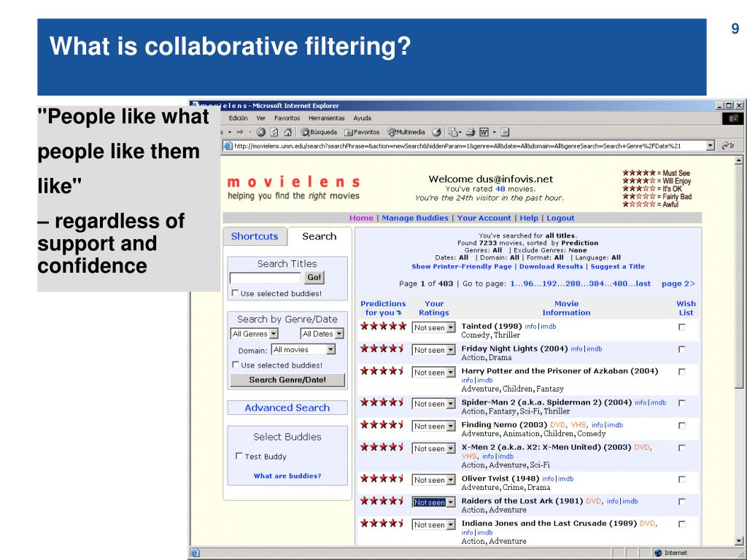
Task: Switch to the Shortcuts tab
Action: point(255,236)
